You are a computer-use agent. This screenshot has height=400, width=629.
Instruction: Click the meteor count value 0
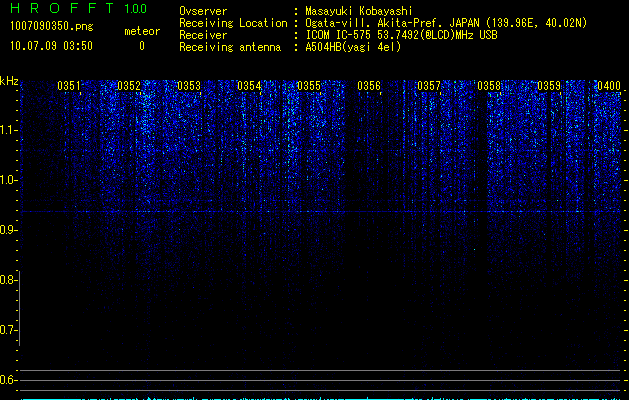click(x=142, y=46)
